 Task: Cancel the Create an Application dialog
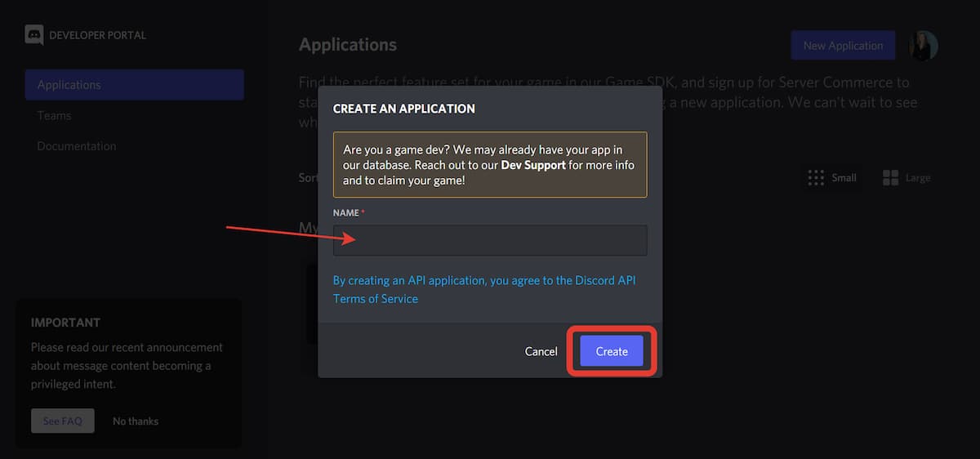[x=541, y=351]
